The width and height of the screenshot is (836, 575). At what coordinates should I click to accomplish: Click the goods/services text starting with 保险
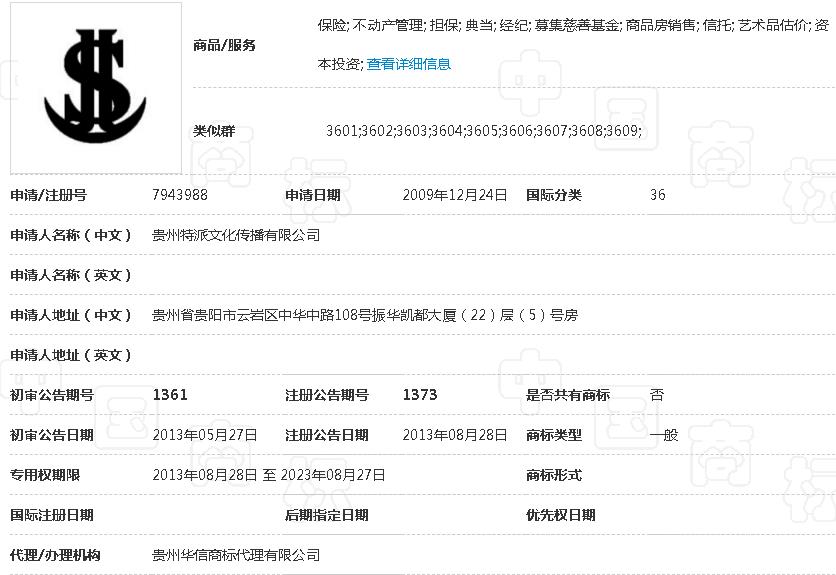pyautogui.click(x=573, y=44)
